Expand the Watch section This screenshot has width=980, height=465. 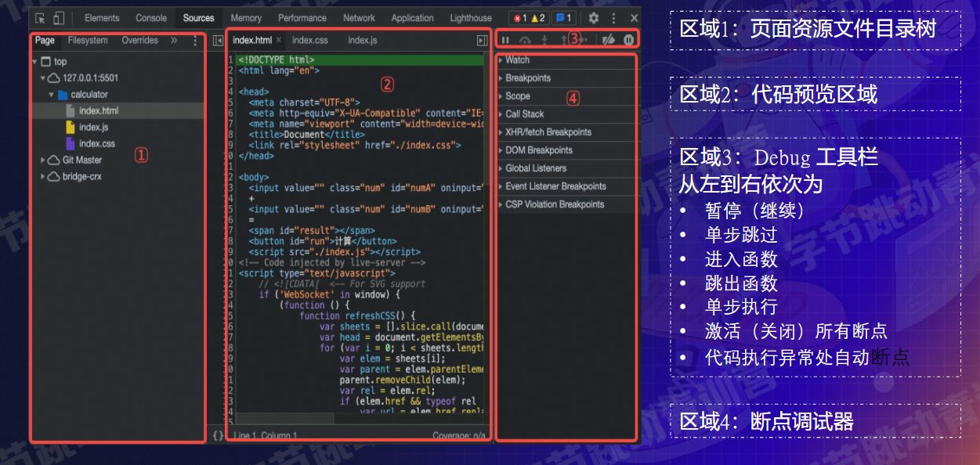tap(517, 60)
